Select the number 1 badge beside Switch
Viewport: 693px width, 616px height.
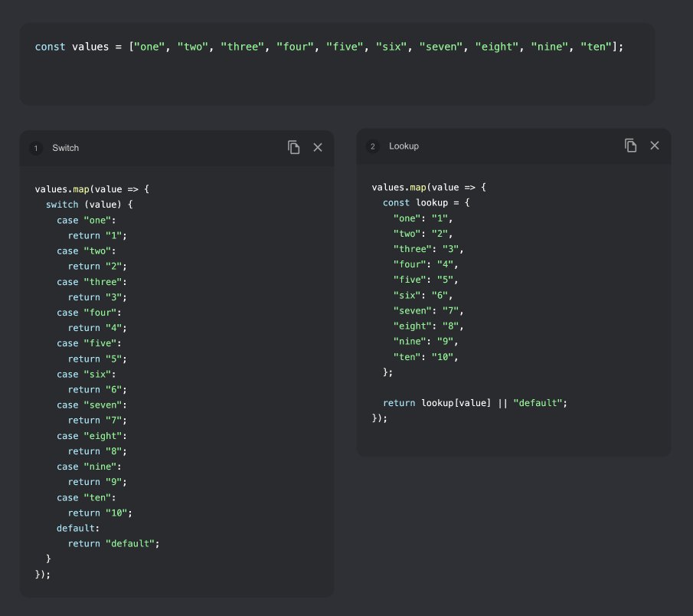[36, 148]
